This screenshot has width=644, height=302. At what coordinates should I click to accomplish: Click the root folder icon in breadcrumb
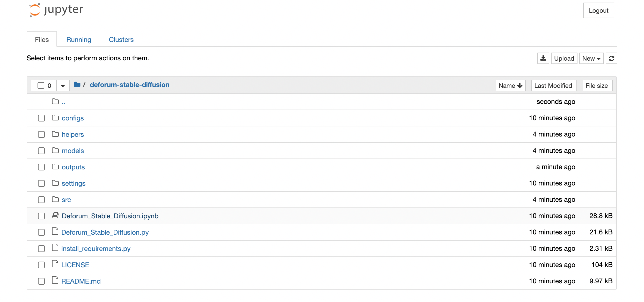click(x=77, y=85)
